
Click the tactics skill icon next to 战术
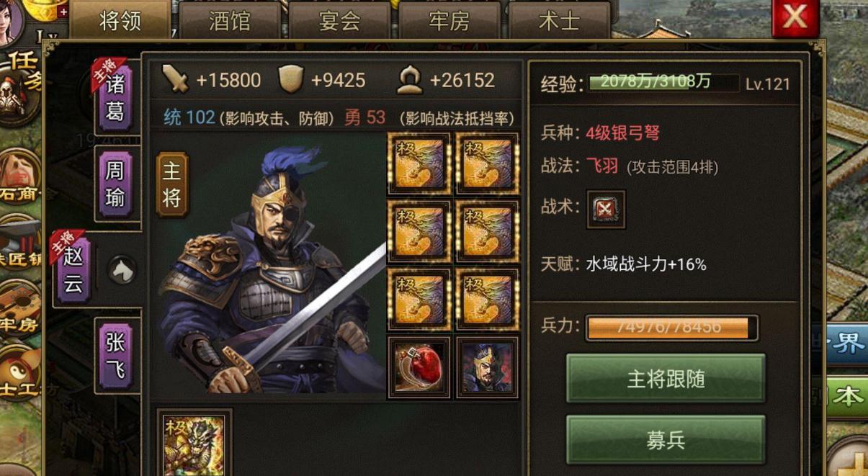coord(606,210)
